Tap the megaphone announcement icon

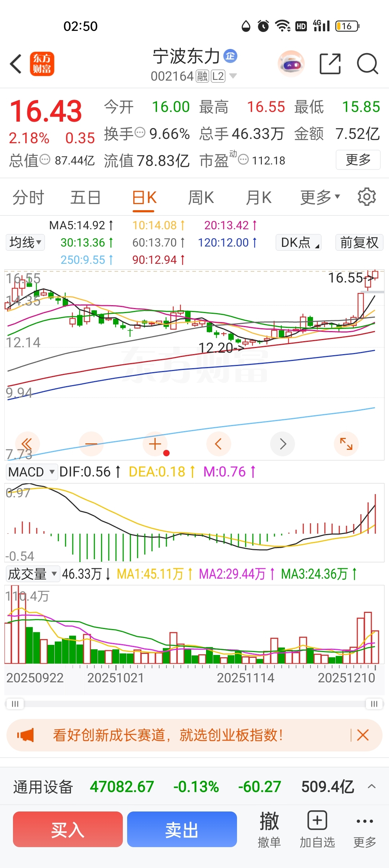(x=26, y=735)
